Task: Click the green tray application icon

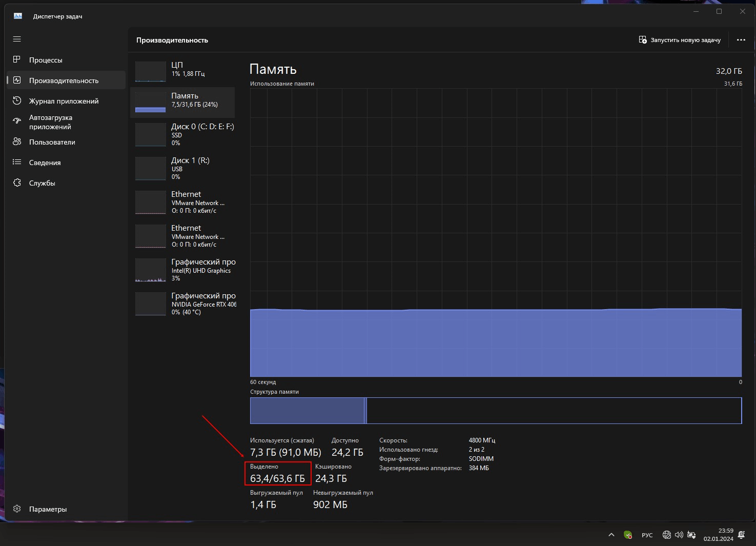Action: pos(628,535)
